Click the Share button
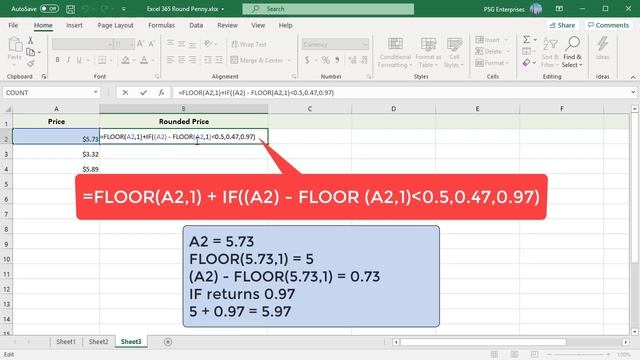Image resolution: width=640 pixels, height=360 pixels. 562,25
